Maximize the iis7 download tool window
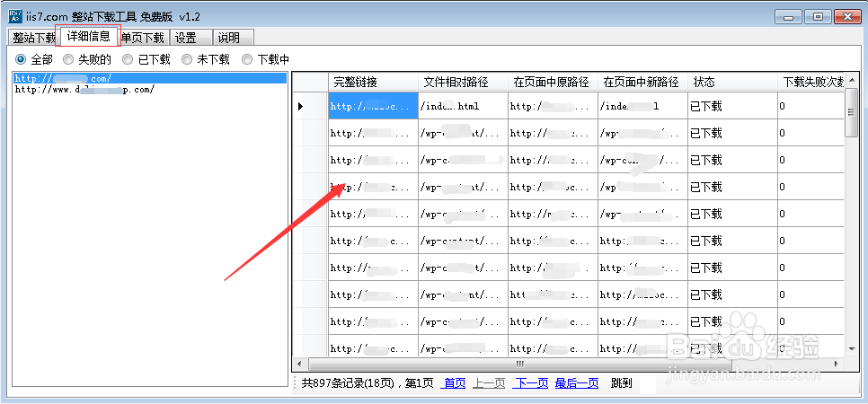The image size is (868, 404). (x=818, y=17)
